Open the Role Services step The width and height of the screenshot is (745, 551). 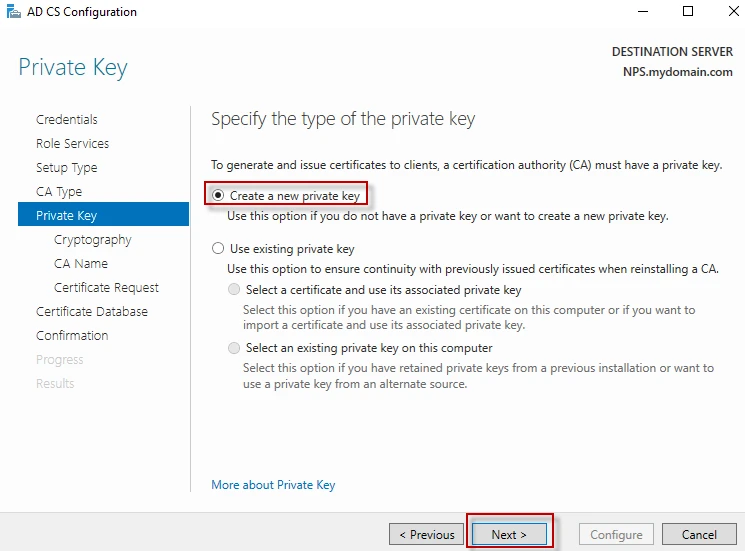pyautogui.click(x=72, y=144)
